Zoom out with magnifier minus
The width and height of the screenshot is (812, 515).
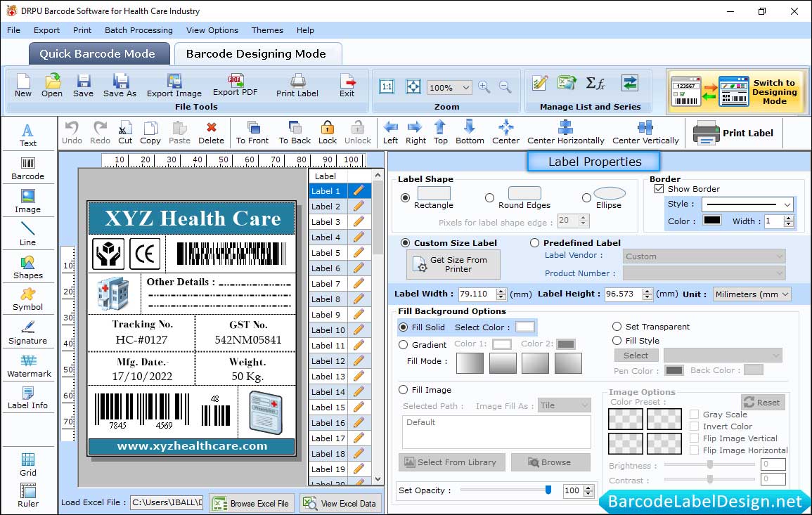click(x=505, y=87)
